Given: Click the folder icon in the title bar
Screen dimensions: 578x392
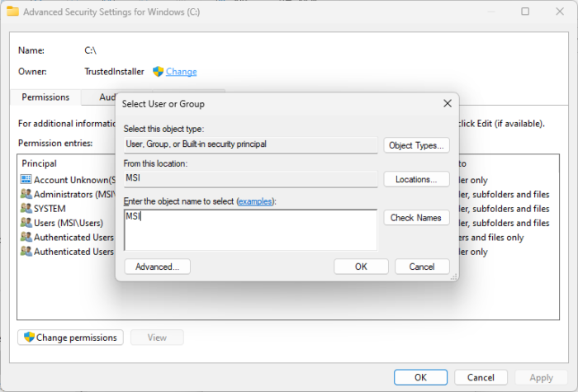Looking at the screenshot, I should [13, 12].
